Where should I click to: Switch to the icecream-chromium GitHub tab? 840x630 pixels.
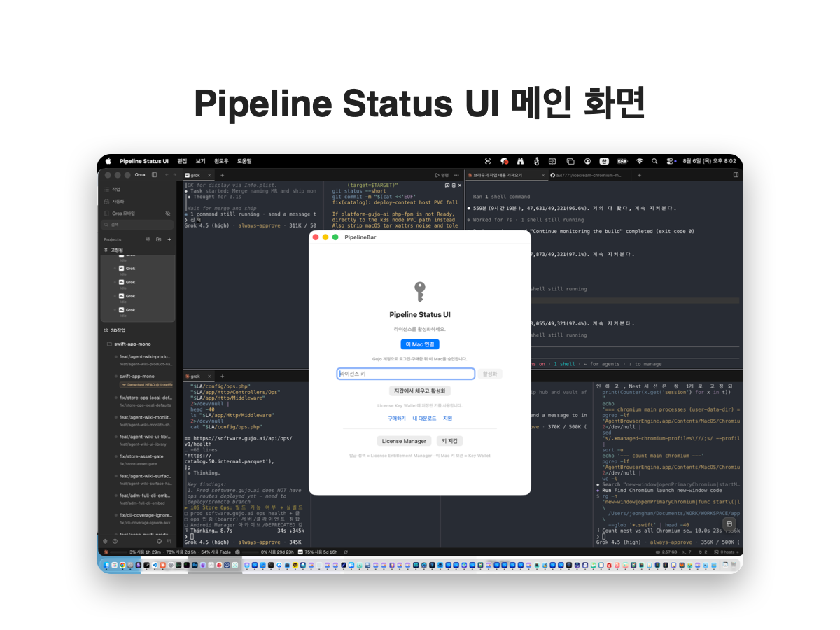tap(585, 174)
